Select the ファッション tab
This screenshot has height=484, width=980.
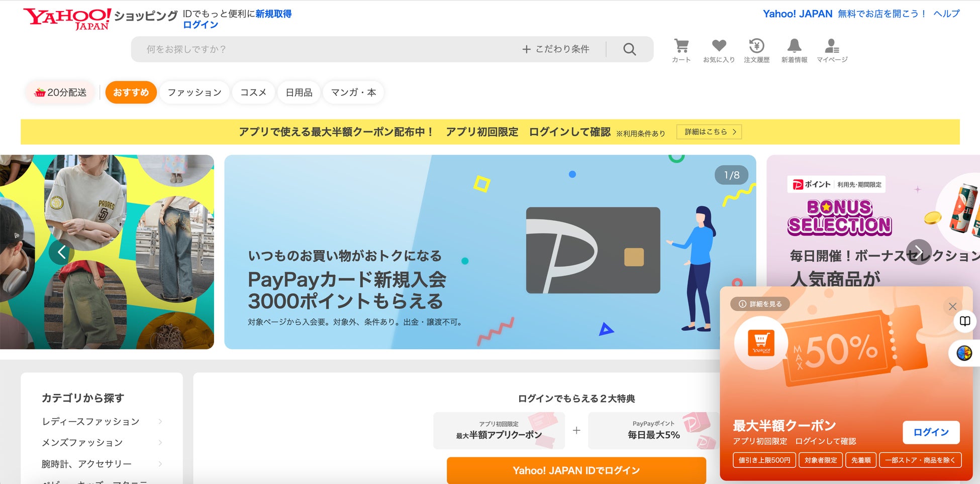click(194, 92)
